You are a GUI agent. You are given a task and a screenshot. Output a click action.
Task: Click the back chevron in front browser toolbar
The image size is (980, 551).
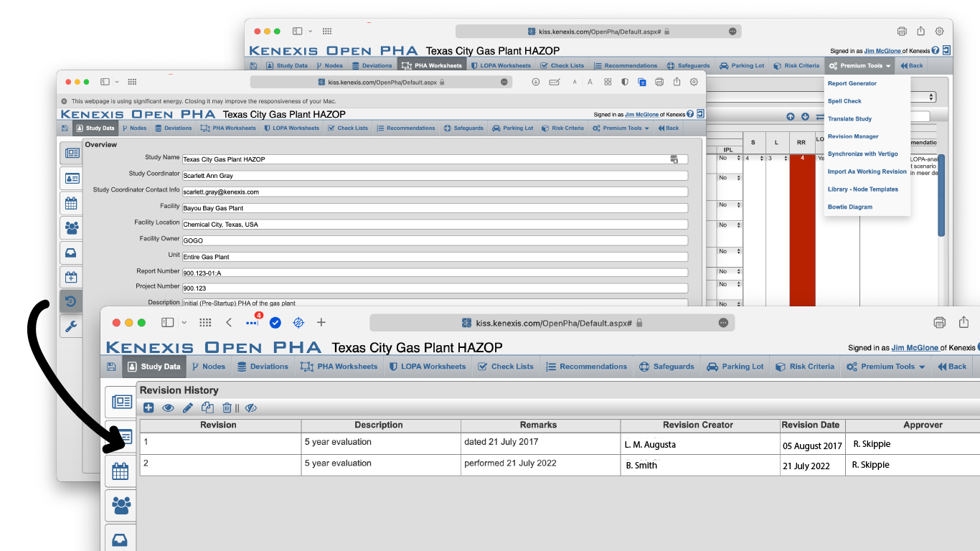(229, 323)
